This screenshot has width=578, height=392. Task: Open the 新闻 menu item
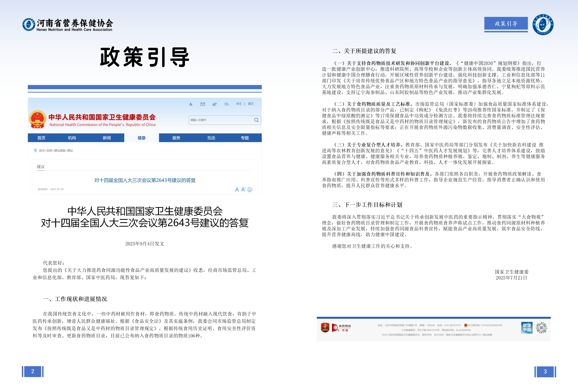click(106, 138)
